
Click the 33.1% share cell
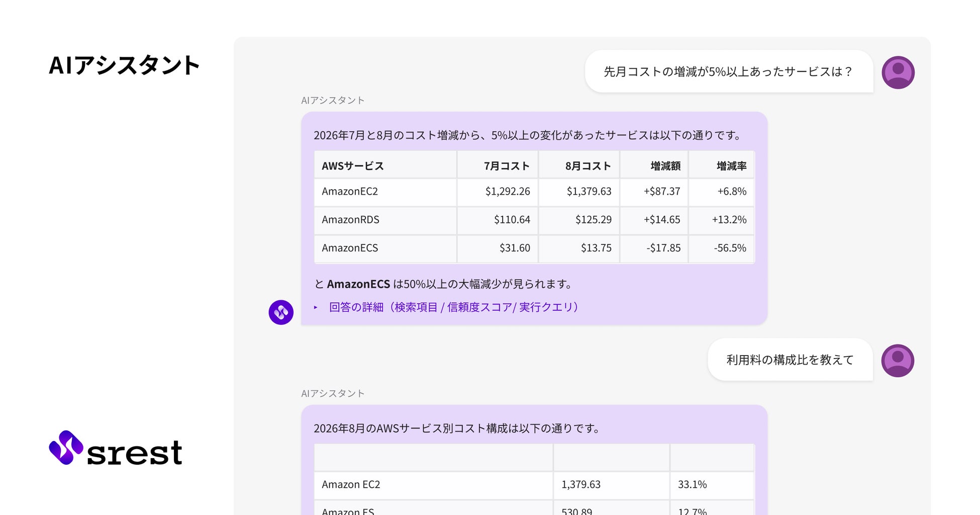pos(712,485)
